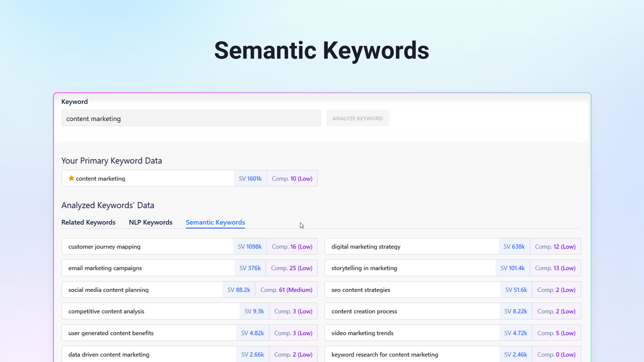Click the email marketing campaigns keyword
The width and height of the screenshot is (644, 362).
tap(105, 268)
